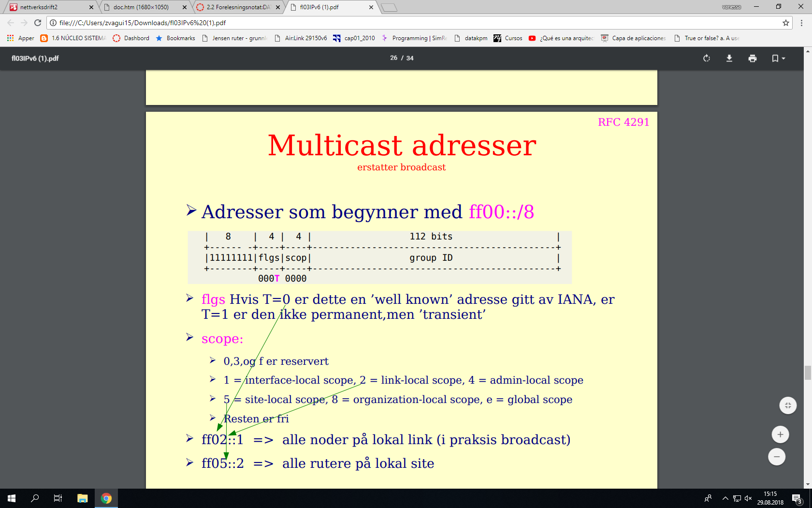Click the 'Resten er fri' line
Viewport: 812px width, 508px height.
(256, 418)
